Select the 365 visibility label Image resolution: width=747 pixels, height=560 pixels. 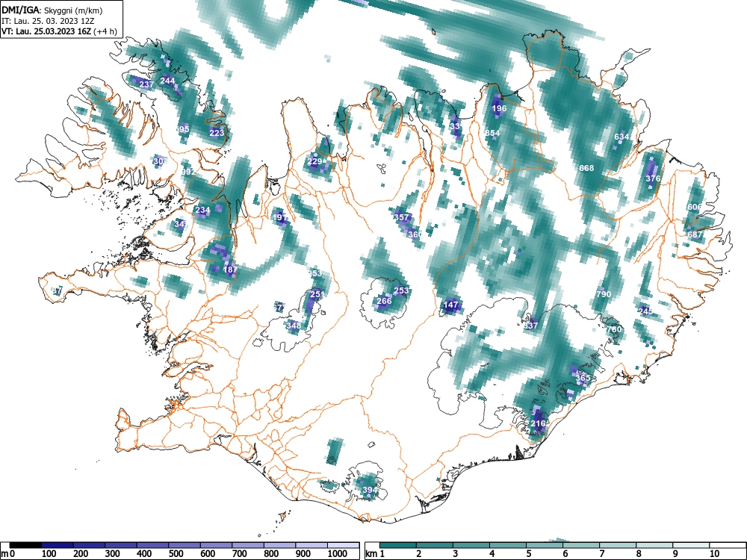583,378
